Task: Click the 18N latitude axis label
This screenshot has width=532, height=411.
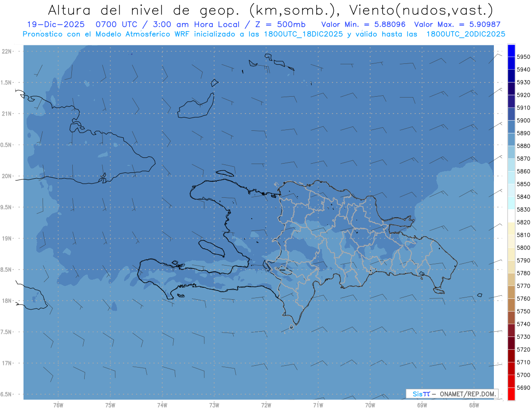Action: (6, 301)
